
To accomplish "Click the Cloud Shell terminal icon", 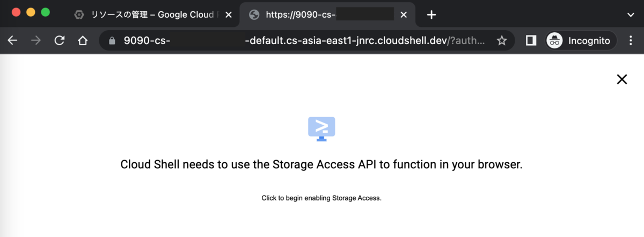I will coord(321,128).
